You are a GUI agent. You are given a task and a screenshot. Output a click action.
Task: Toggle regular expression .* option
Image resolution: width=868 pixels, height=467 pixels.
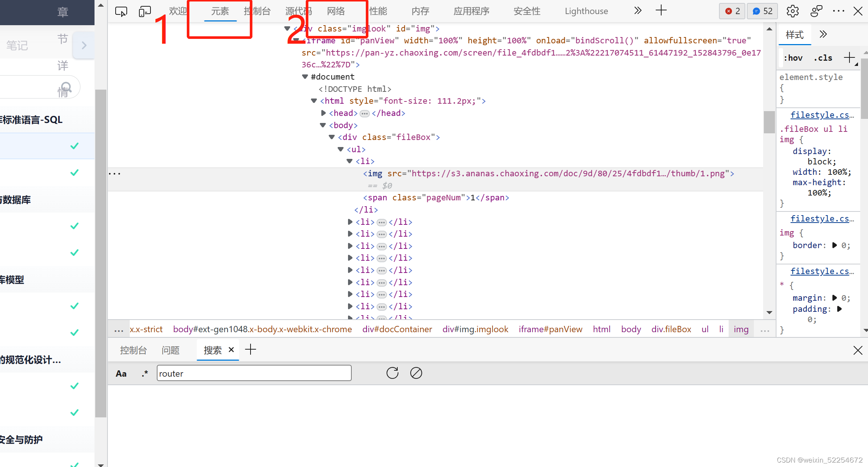145,373
